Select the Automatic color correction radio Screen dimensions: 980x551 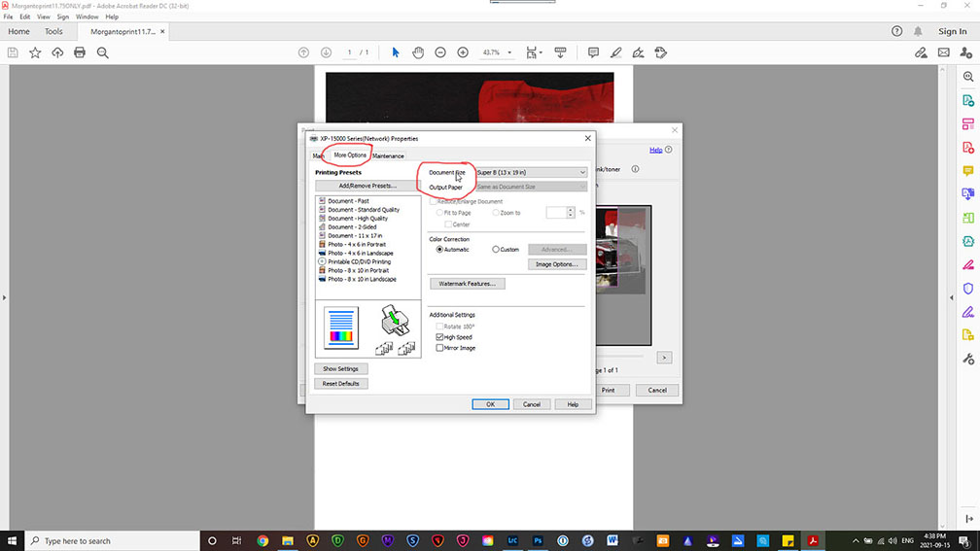coord(439,249)
